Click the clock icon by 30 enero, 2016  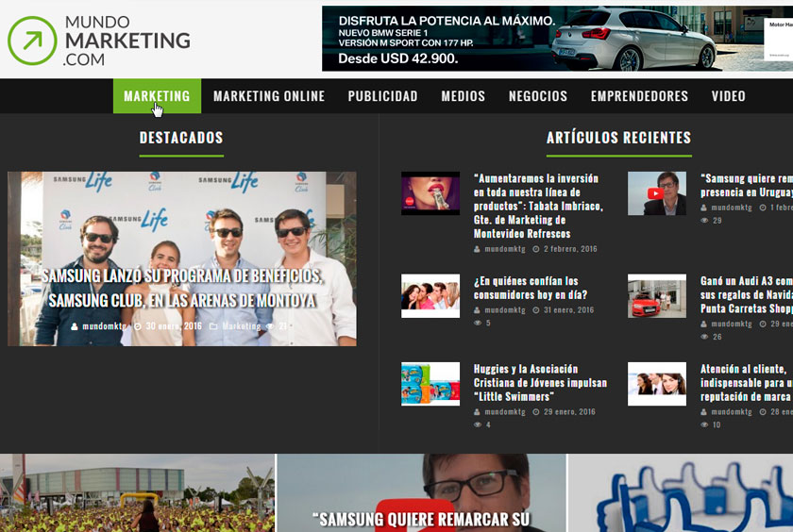tap(138, 326)
